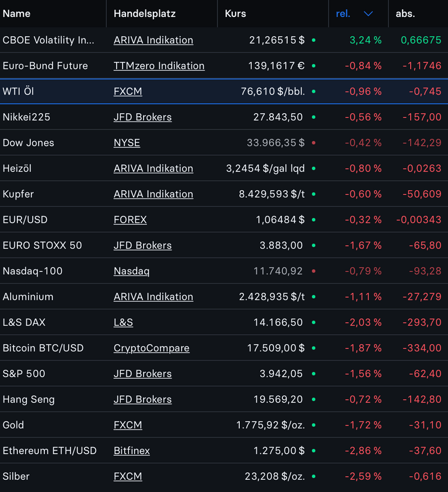The image size is (448, 492).
Task: Open the FOREX link for EUR/USD
Action: (130, 219)
